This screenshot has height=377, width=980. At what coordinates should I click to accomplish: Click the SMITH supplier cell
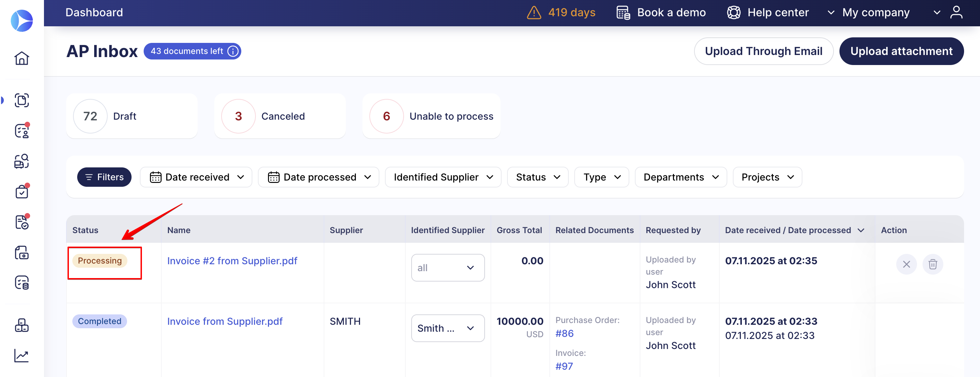(x=345, y=321)
